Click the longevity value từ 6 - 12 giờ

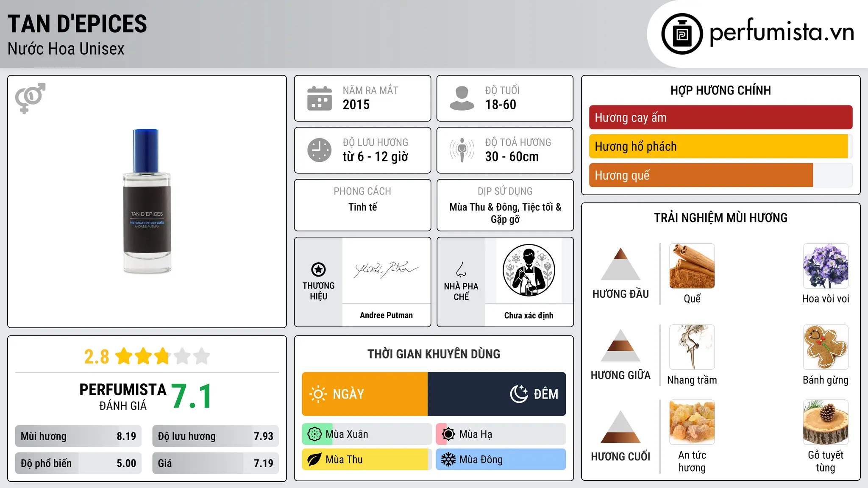click(376, 157)
